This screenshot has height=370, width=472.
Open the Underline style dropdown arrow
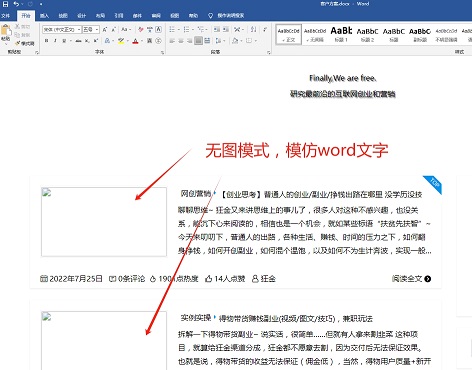[x=70, y=41]
